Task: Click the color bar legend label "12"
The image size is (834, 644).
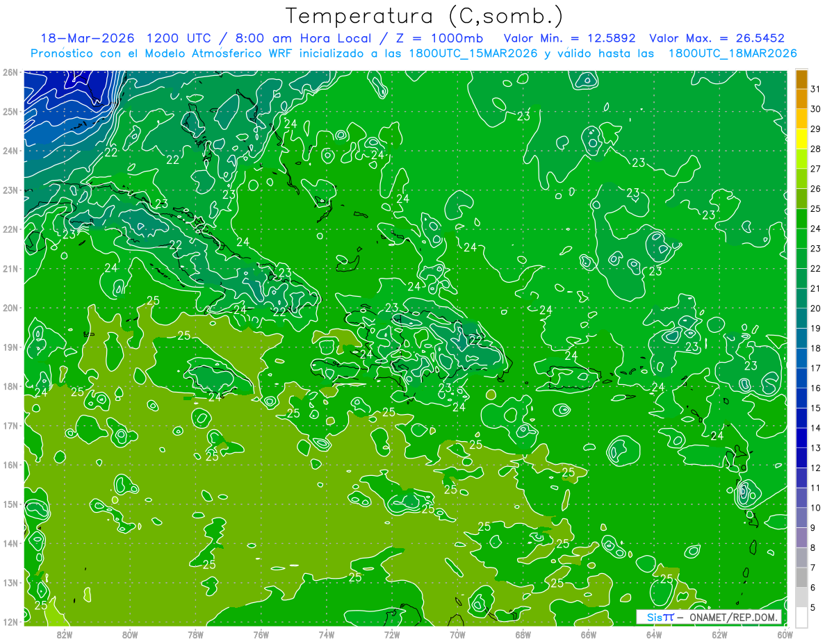Action: 816,468
